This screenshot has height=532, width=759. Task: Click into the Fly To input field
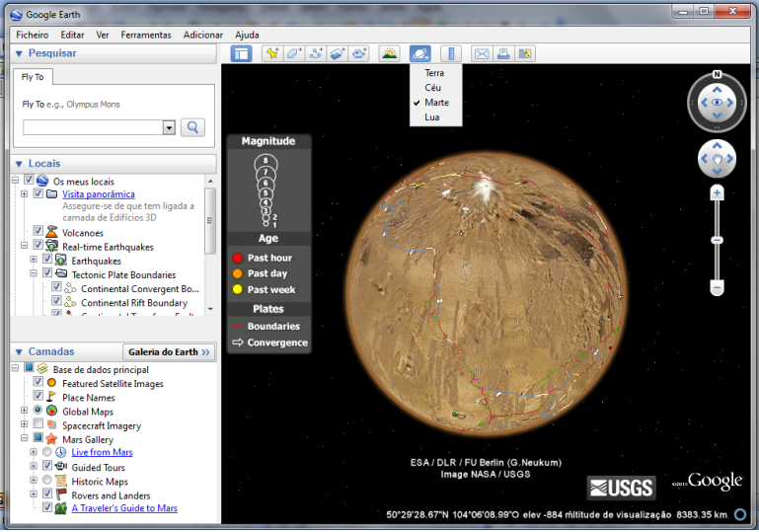click(93, 127)
